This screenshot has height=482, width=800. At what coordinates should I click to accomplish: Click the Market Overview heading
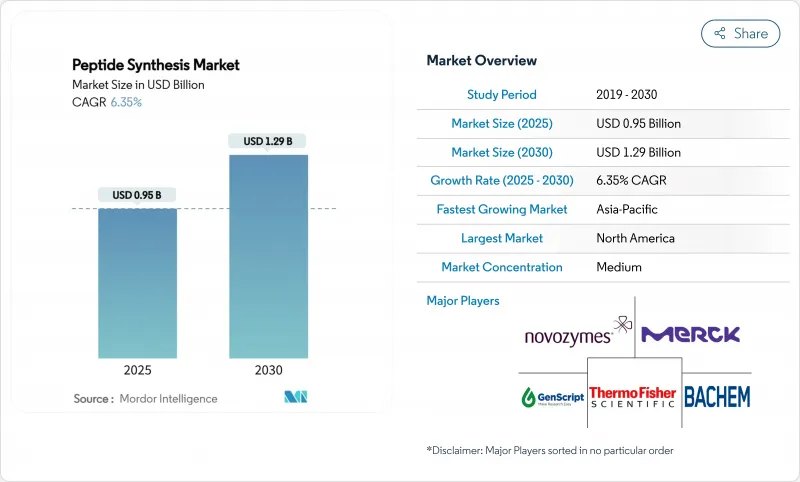[x=481, y=61]
